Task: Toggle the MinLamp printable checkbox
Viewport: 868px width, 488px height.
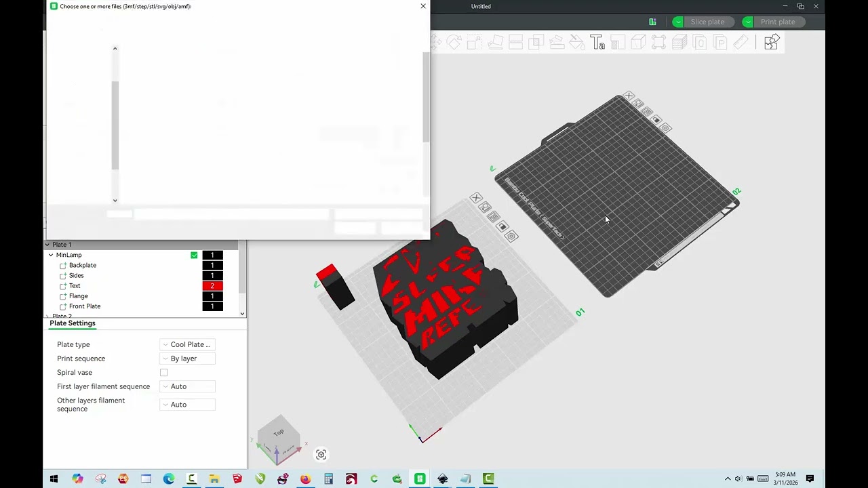Action: pos(194,256)
